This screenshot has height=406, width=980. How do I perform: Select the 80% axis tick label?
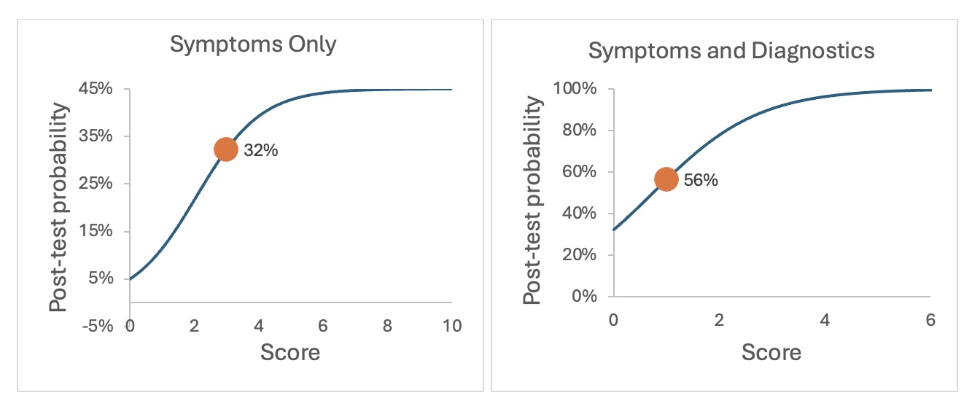coord(580,130)
